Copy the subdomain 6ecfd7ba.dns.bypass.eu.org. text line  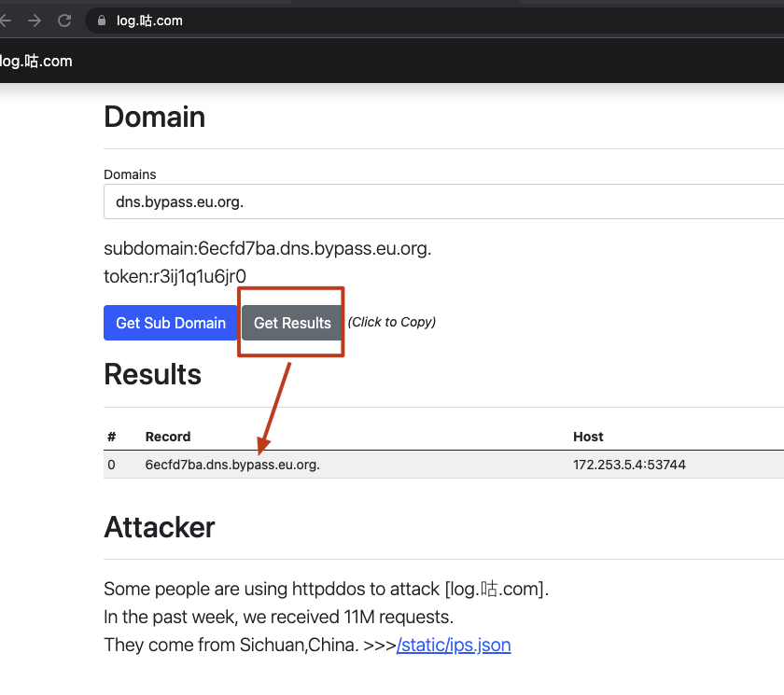click(267, 249)
